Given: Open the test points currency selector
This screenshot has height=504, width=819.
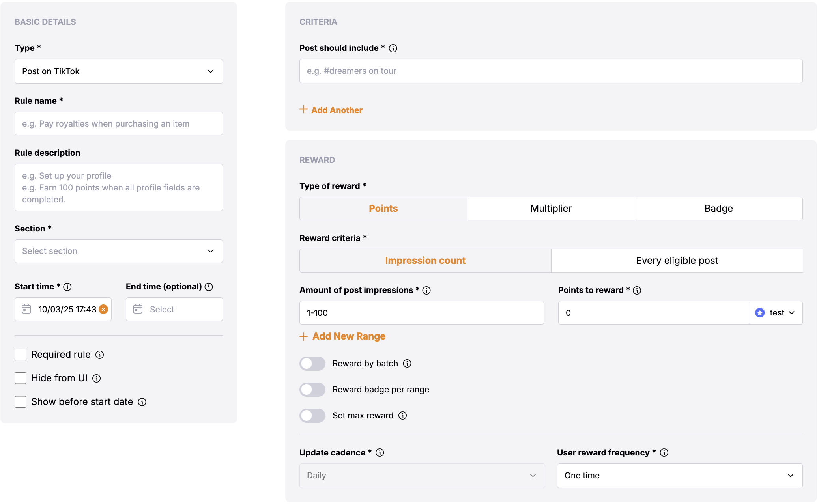Looking at the screenshot, I should coord(775,313).
